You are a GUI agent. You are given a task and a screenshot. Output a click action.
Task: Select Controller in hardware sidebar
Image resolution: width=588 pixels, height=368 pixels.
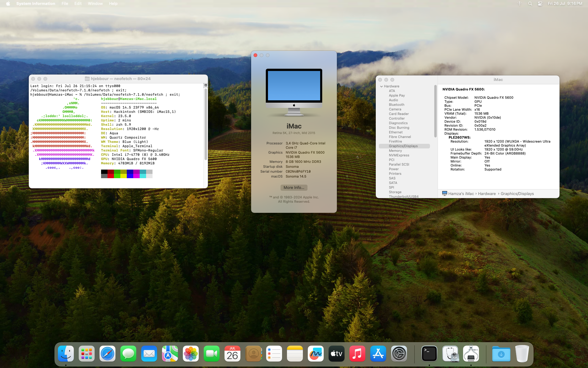click(397, 119)
